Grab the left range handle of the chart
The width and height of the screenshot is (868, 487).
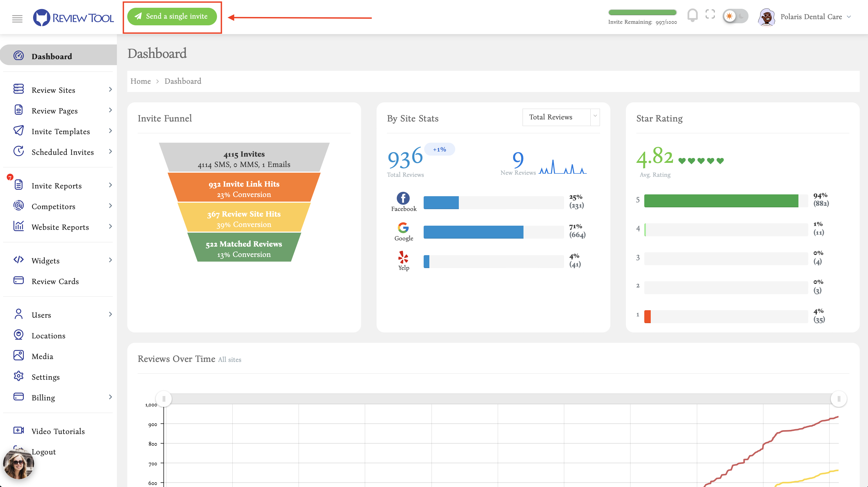click(x=164, y=399)
